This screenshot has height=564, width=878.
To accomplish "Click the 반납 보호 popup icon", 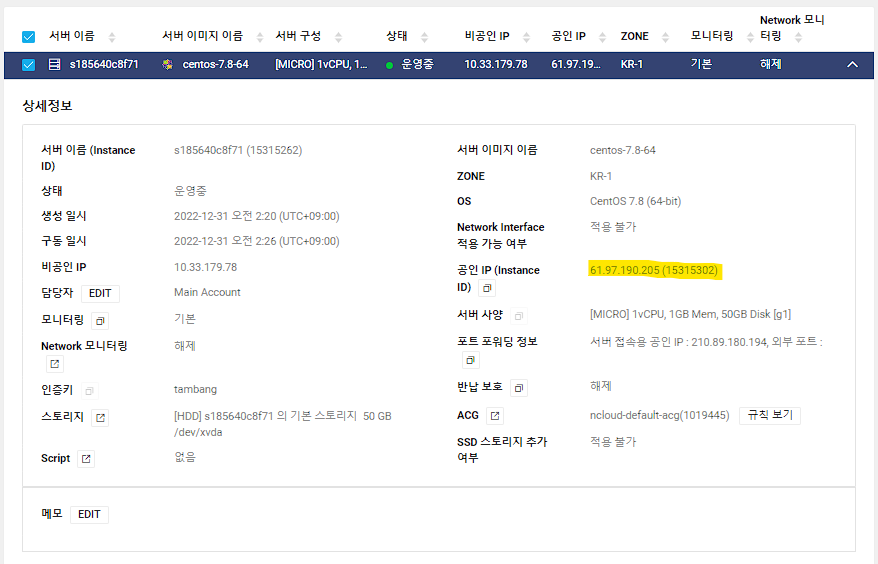I will (519, 388).
